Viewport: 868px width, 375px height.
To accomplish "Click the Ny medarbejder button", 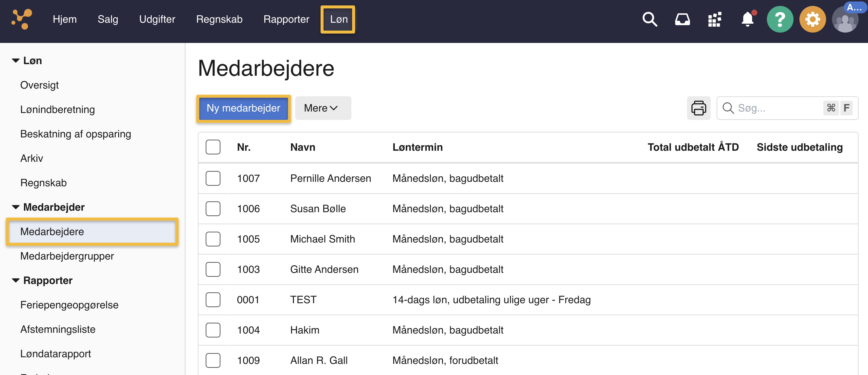I will (243, 108).
